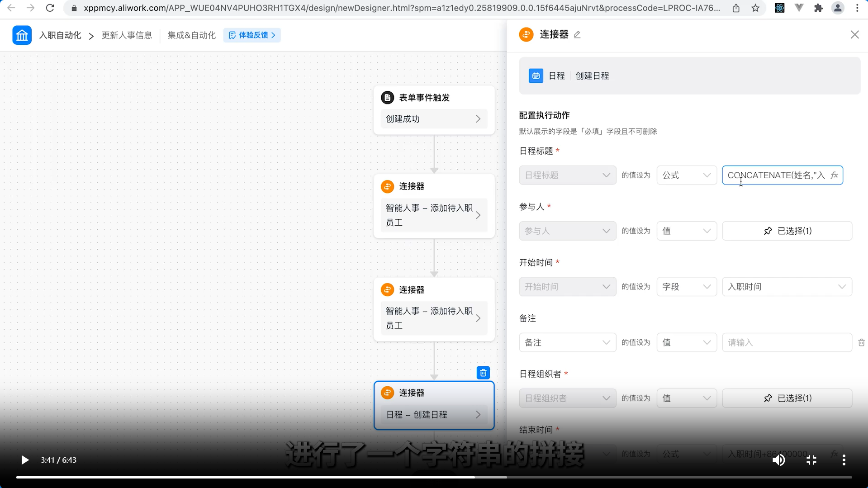868x488 pixels.
Task: Click the 表单事件触发 node icon
Action: (x=387, y=98)
